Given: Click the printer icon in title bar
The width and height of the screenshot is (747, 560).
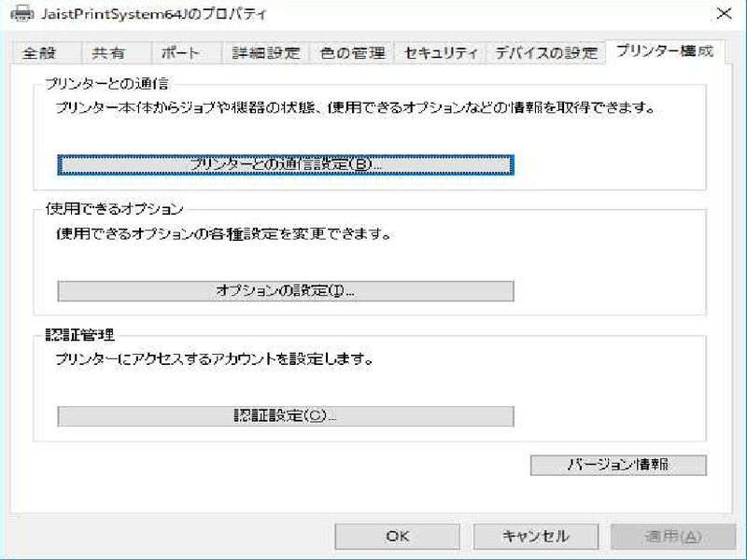Looking at the screenshot, I should (x=21, y=14).
